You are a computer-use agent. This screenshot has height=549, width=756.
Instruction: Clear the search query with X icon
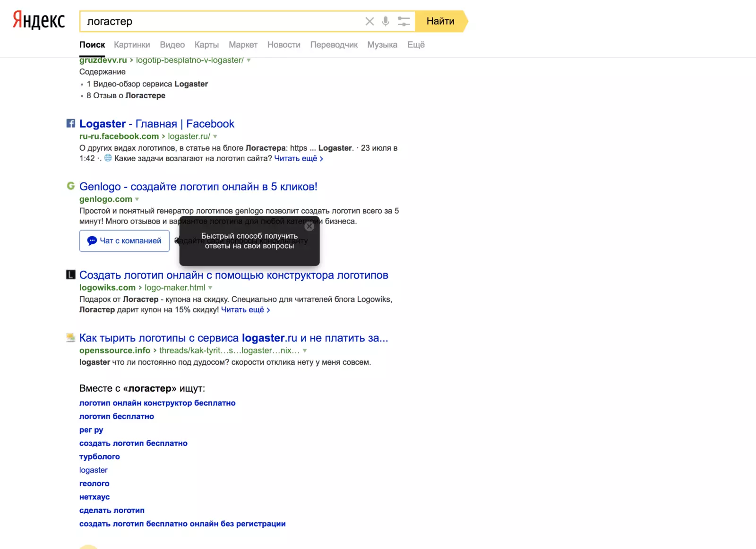pos(369,21)
